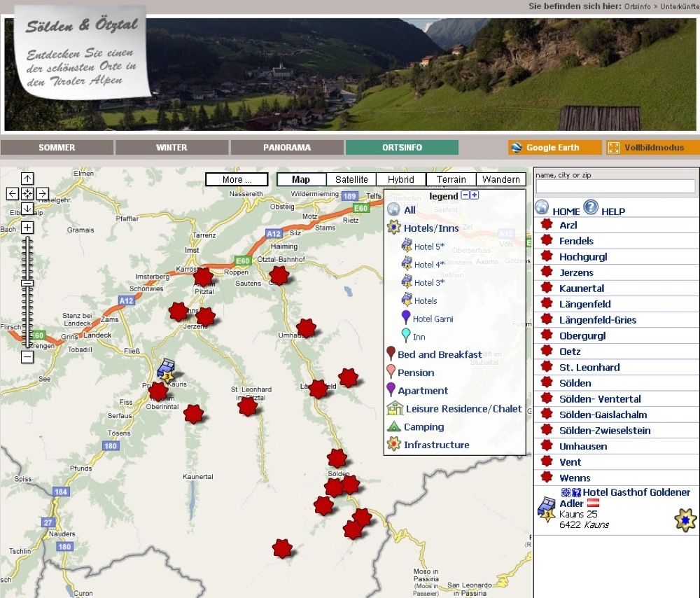Switch to the Map view tab
The height and width of the screenshot is (598, 700).
pos(301,179)
